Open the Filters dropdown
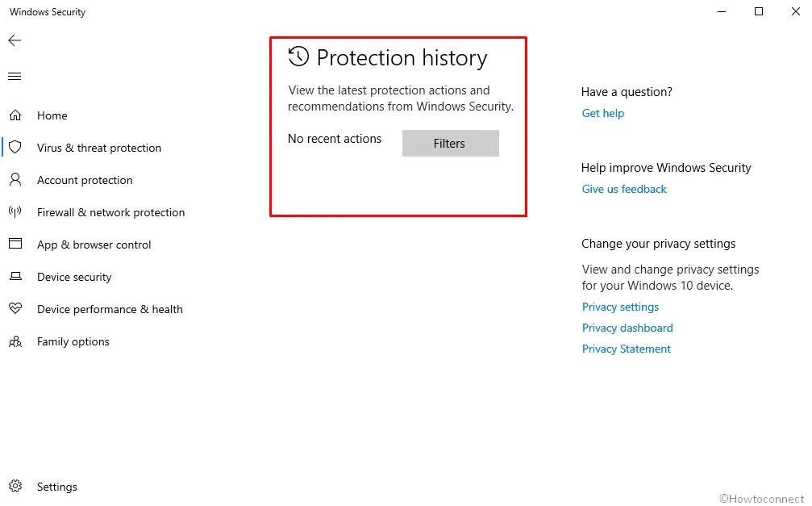812x506 pixels. [x=450, y=143]
